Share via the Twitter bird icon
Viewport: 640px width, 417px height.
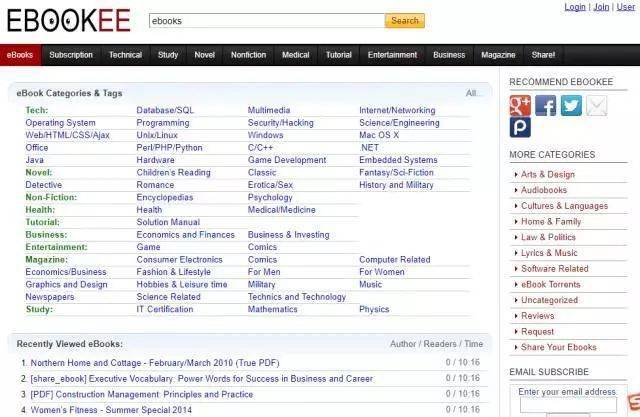pos(571,106)
